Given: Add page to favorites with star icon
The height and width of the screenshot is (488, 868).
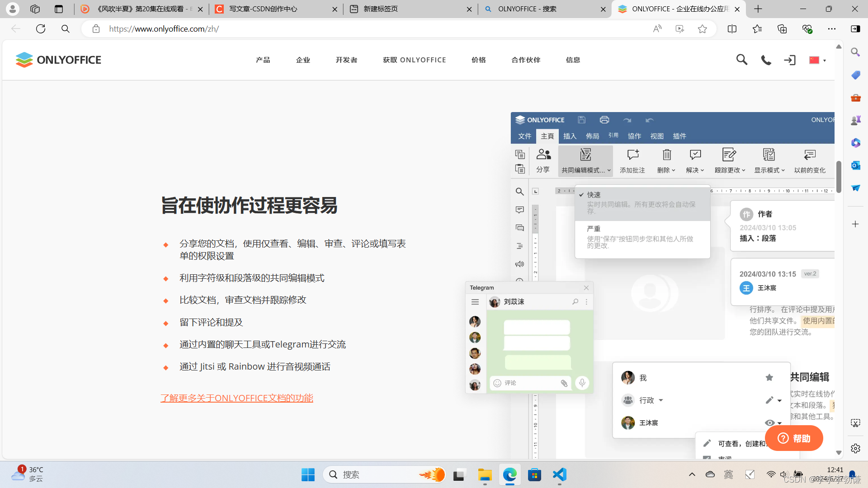Looking at the screenshot, I should [702, 29].
